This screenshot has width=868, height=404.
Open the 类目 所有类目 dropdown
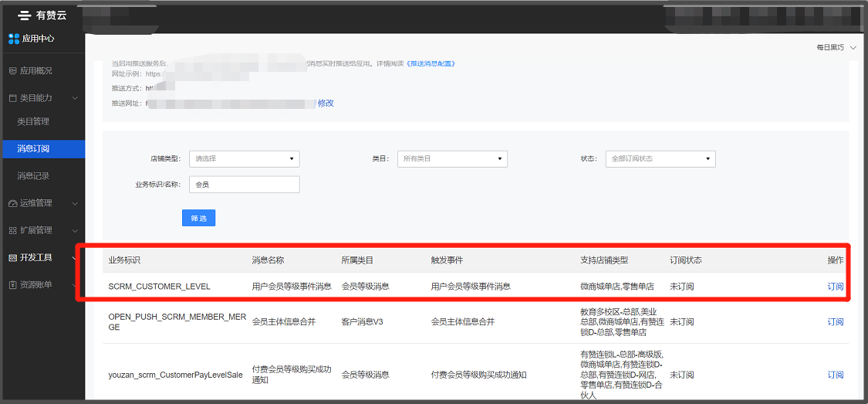pyautogui.click(x=452, y=158)
